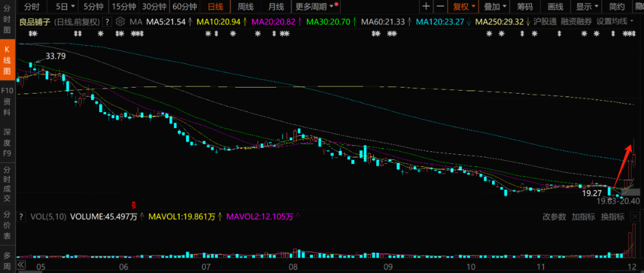644x273 pixels.
Task: Select K线图 in left sidebar
Action: coord(7,60)
